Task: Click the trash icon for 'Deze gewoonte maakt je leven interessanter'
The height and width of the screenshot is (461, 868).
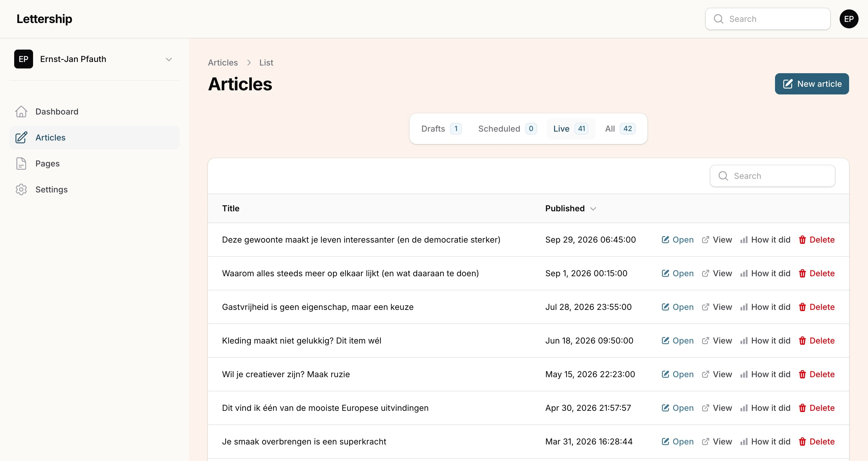Action: 802,240
